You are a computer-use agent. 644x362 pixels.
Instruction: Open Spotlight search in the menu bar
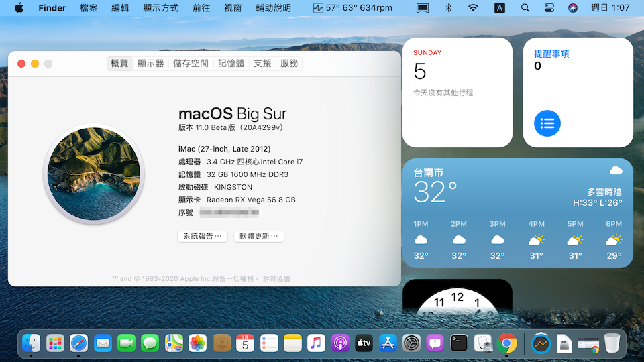coord(525,8)
